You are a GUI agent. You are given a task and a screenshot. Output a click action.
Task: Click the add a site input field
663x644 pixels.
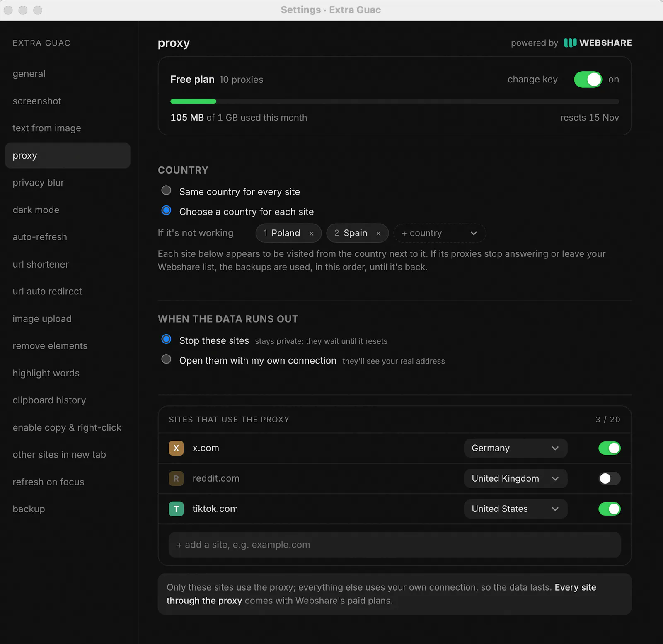pos(394,545)
